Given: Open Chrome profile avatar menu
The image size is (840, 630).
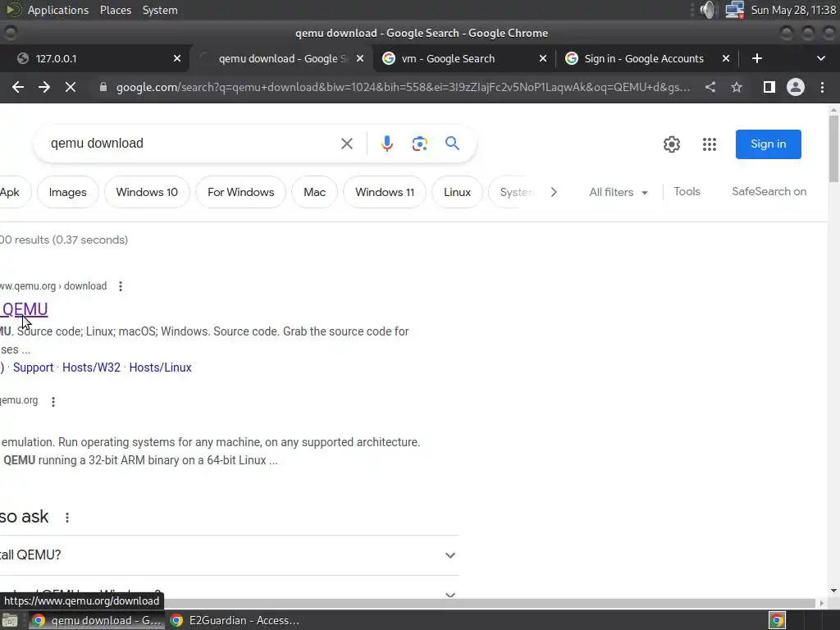Looking at the screenshot, I should coord(796,87).
